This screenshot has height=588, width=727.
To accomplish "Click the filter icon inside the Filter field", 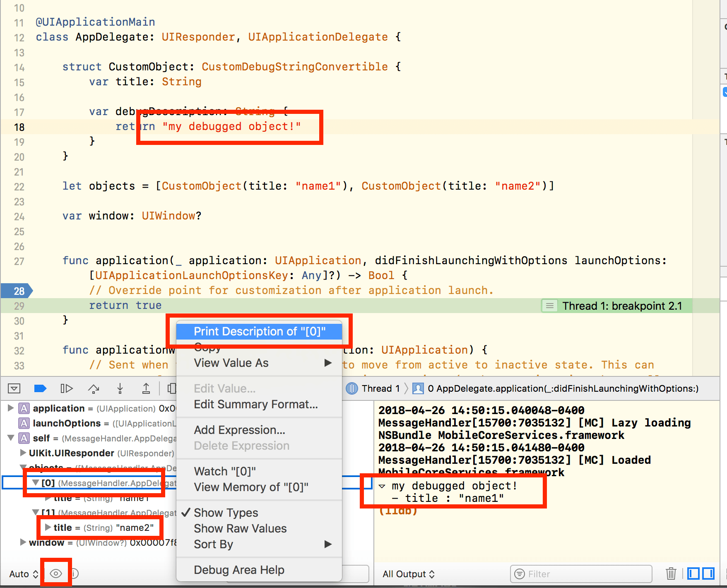I will pos(520,574).
